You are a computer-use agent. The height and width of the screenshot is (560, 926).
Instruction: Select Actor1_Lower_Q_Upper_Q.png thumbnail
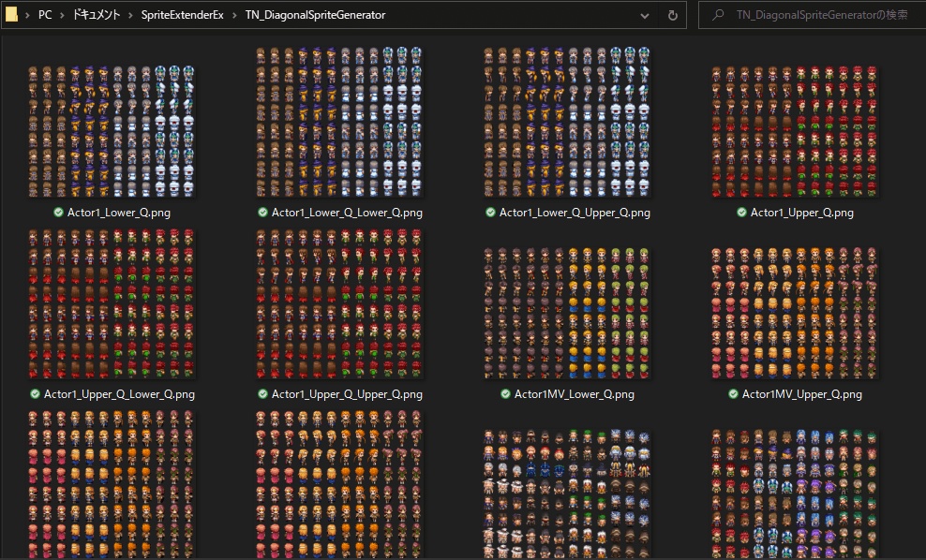point(567,122)
